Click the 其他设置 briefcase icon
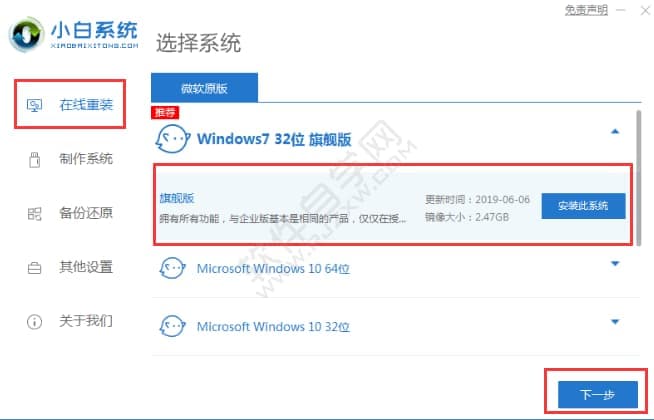Image resolution: width=654 pixels, height=420 pixels. pyautogui.click(x=34, y=267)
